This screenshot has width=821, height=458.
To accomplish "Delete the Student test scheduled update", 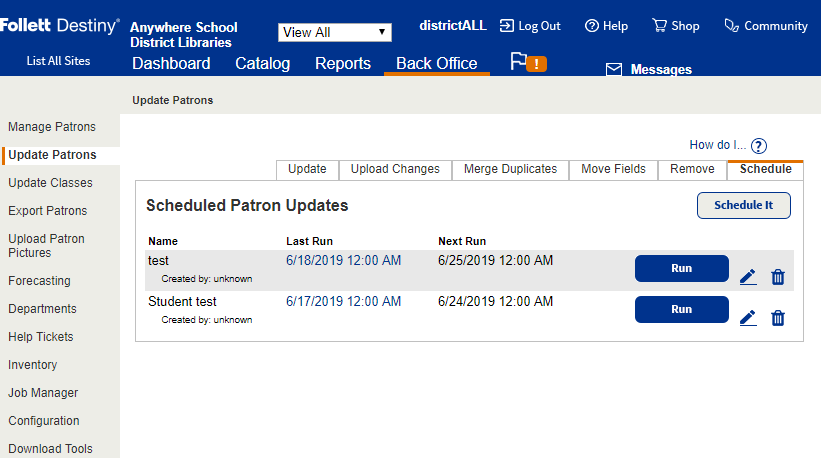I will pos(778,318).
